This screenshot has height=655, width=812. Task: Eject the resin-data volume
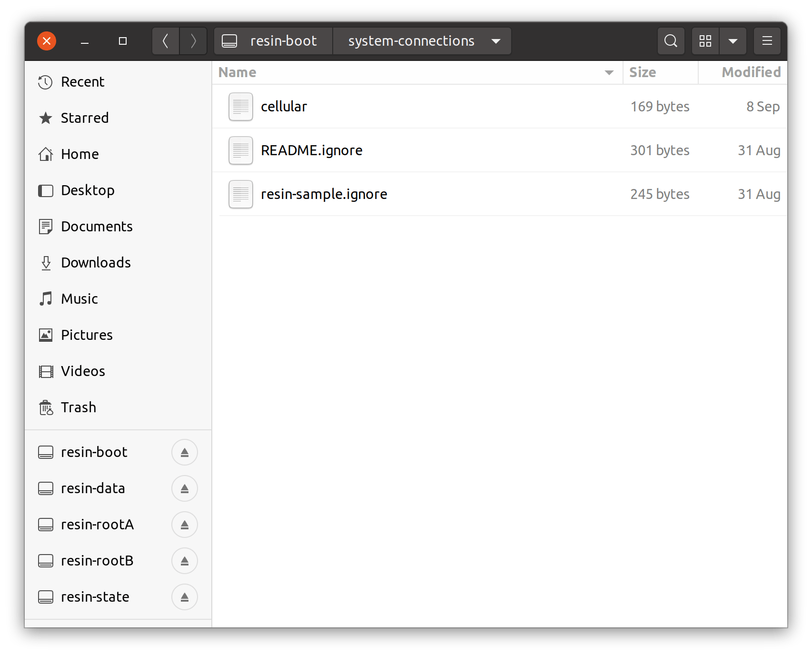click(x=185, y=488)
